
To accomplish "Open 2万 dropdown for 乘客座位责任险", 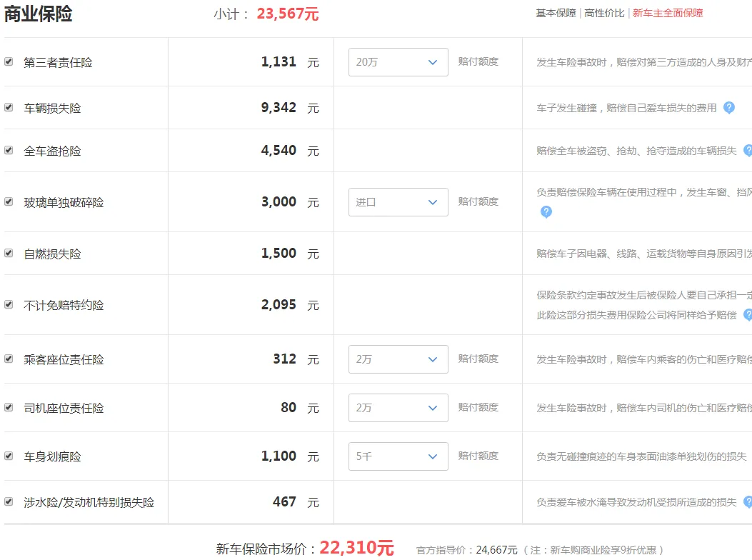I will [398, 359].
